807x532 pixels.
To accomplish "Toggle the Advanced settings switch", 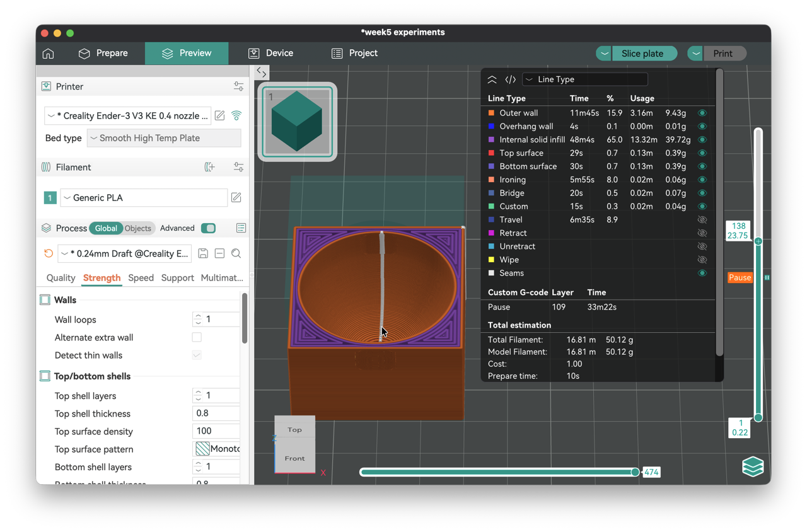I will pyautogui.click(x=208, y=228).
